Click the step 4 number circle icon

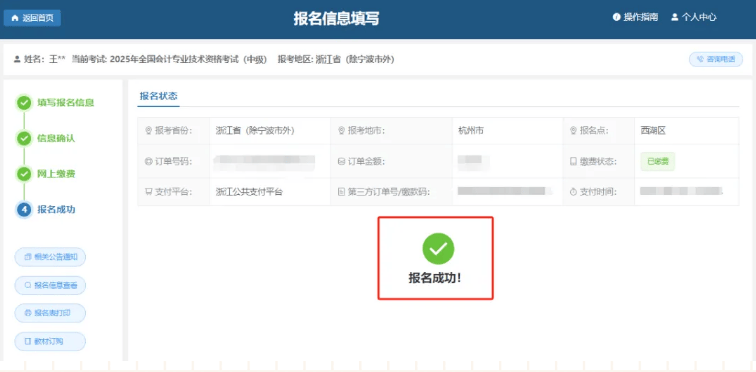pos(24,210)
